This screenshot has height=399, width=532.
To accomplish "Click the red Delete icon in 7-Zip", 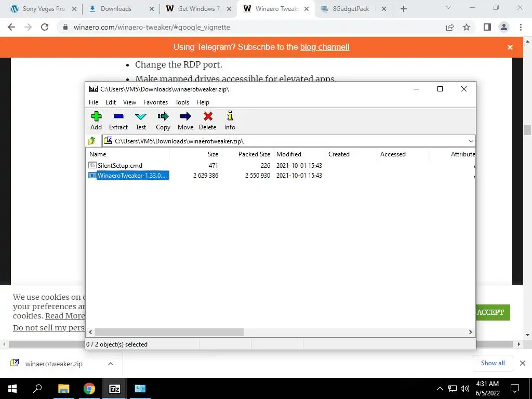I will 208,117.
